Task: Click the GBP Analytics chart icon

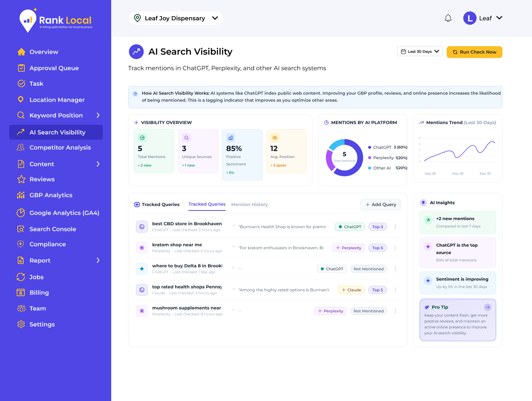Action: point(21,195)
